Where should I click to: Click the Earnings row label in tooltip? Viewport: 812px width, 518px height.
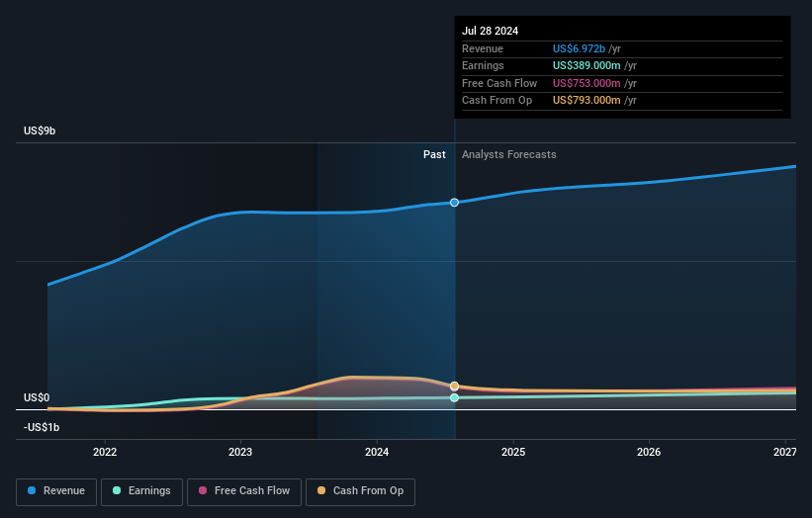tap(483, 65)
